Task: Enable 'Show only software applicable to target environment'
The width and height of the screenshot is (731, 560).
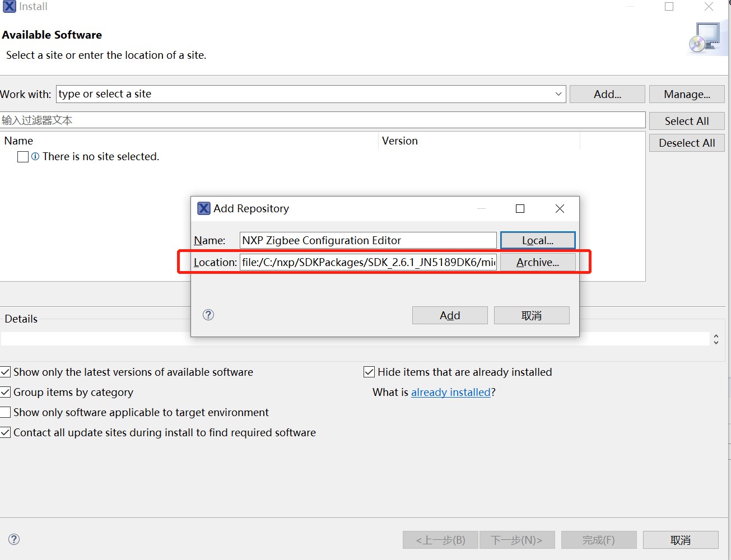Action: coord(6,413)
